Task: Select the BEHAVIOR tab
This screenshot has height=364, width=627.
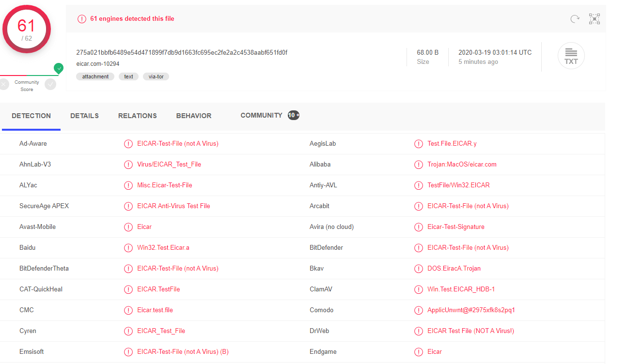Action: tap(194, 116)
